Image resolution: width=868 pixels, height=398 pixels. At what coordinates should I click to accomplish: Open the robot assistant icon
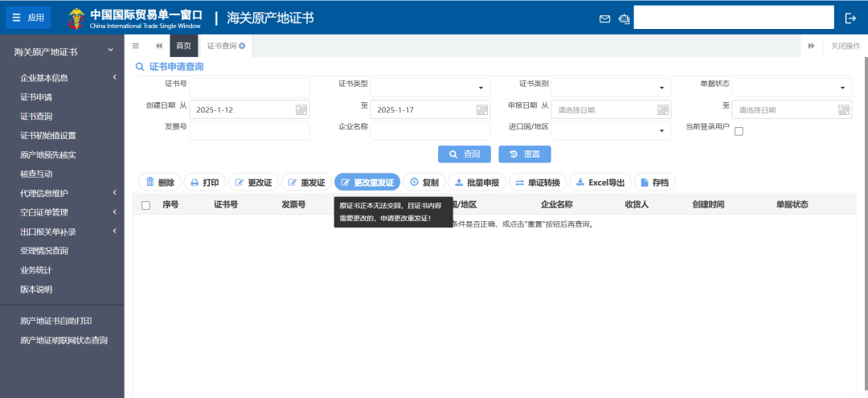point(624,18)
